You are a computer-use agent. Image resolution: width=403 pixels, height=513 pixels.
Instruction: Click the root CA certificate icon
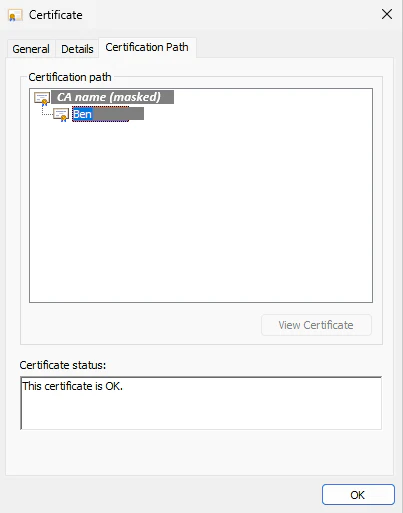pos(42,98)
